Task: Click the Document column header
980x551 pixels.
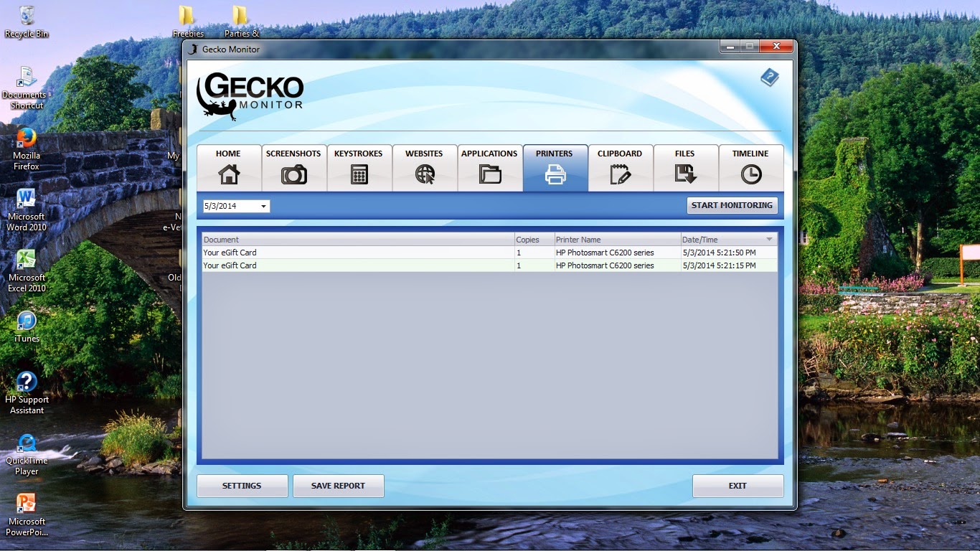Action: (358, 240)
